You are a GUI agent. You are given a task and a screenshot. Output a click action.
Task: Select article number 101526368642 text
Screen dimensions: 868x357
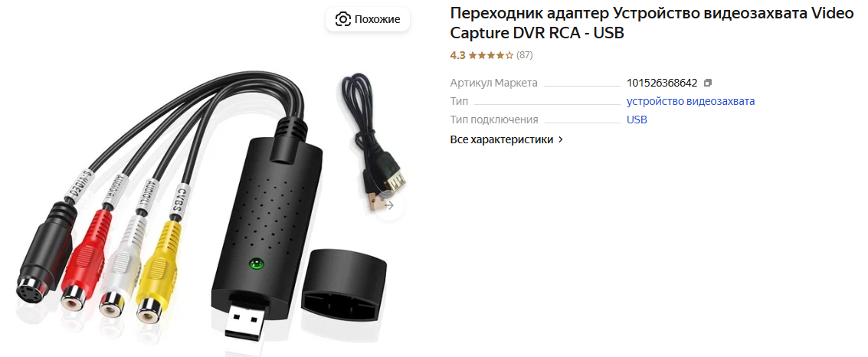pyautogui.click(x=661, y=83)
